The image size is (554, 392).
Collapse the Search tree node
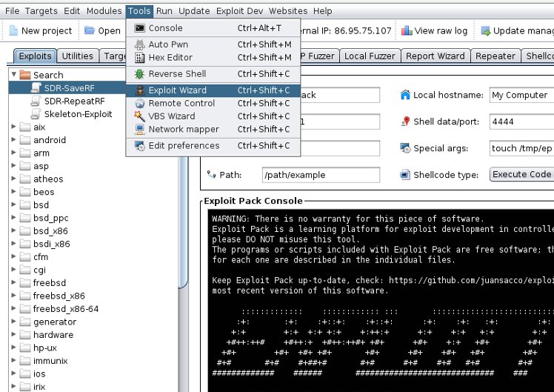[14, 75]
